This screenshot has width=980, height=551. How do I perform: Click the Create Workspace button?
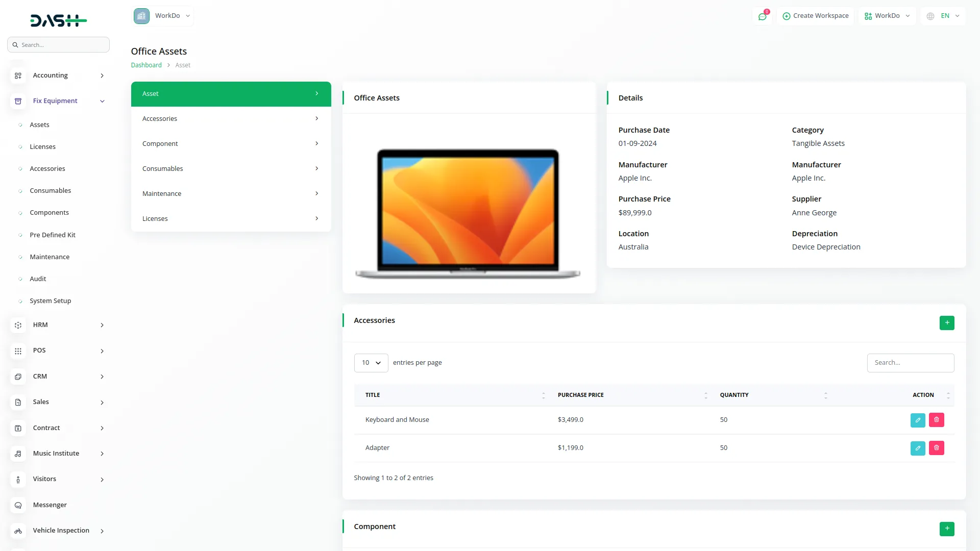click(x=815, y=16)
